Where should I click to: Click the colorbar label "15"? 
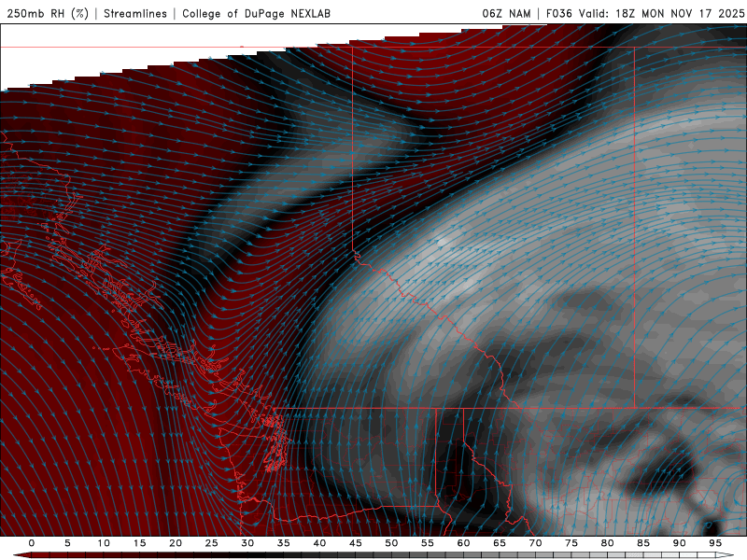(x=139, y=543)
